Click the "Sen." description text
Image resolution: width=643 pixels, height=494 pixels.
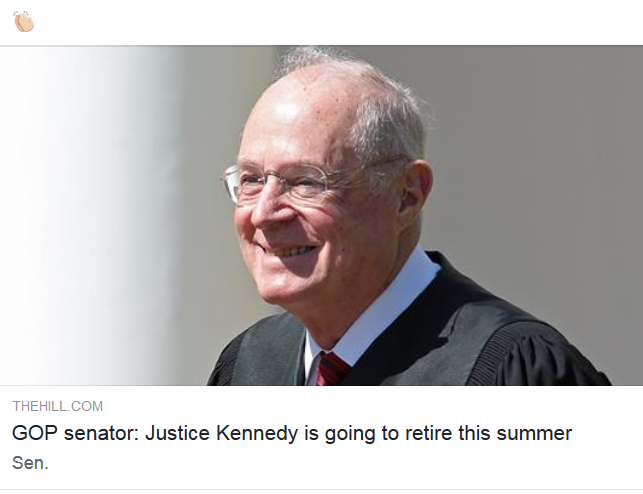point(30,463)
